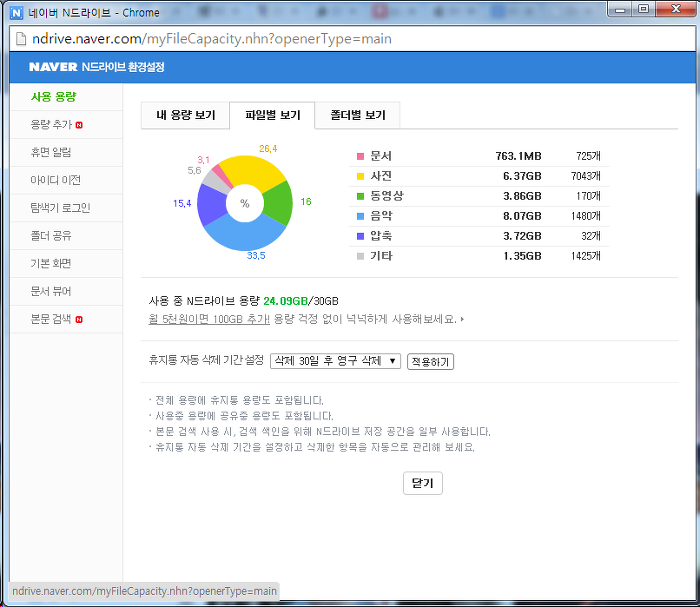700x607 pixels.
Task: Click the 15.4 chart percentage label
Action: (x=182, y=204)
